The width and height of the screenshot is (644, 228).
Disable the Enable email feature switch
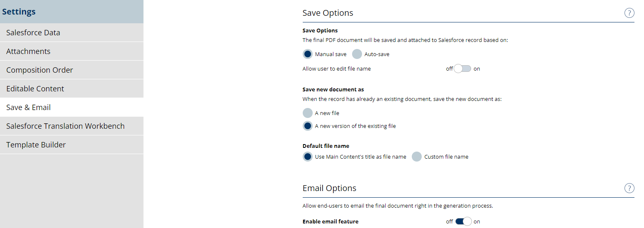[463, 221]
